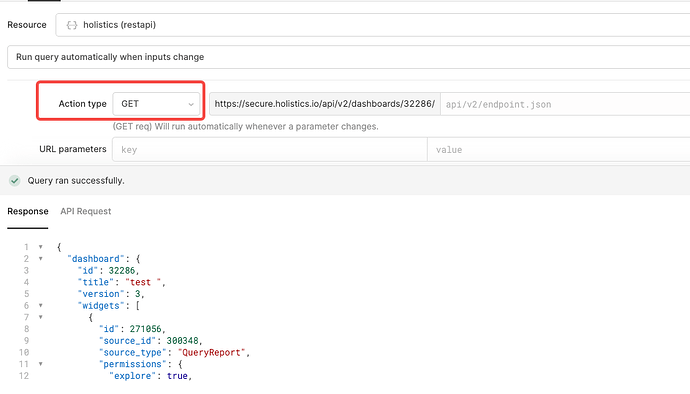The width and height of the screenshot is (690, 394).
Task: Click the "source_id": 300348 line
Action: 151,341
